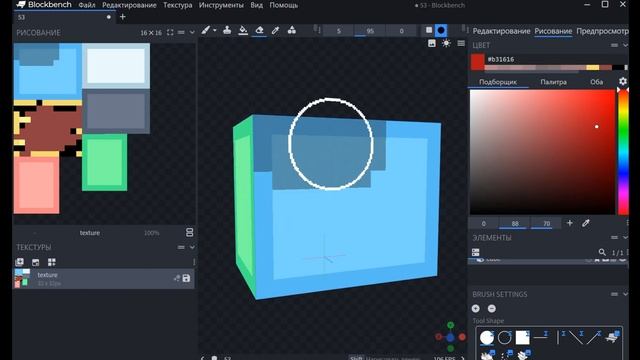640x360 pixels.
Task: Save the texture with floppy icon
Action: click(187, 278)
